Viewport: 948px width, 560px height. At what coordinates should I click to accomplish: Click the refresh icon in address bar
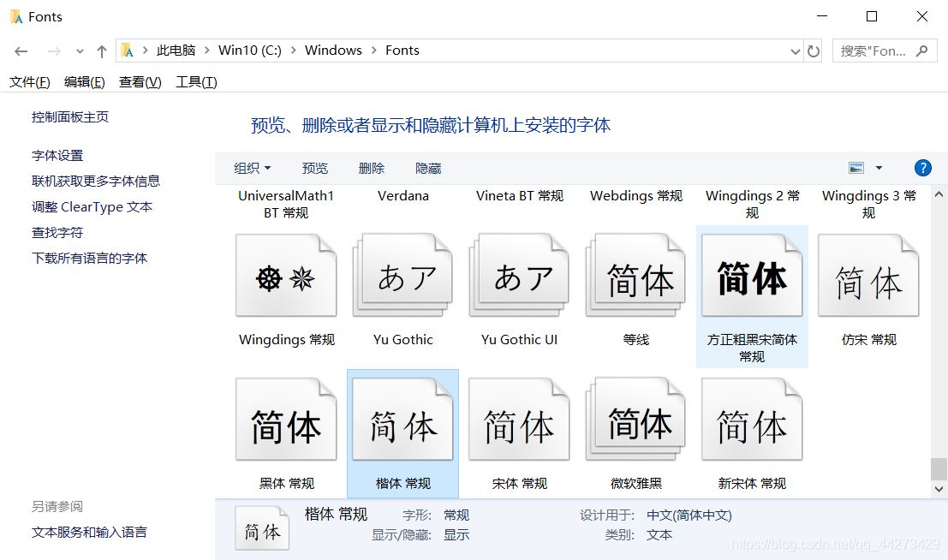[x=813, y=51]
